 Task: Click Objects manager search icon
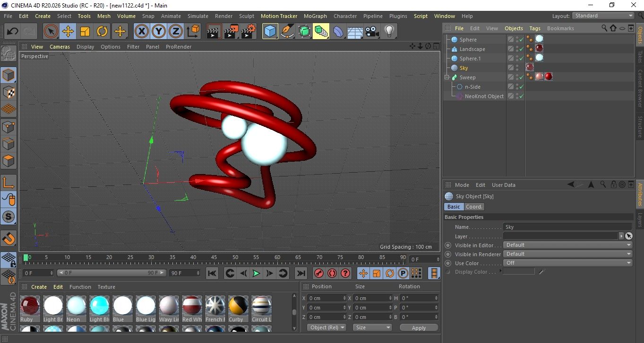tap(604, 28)
